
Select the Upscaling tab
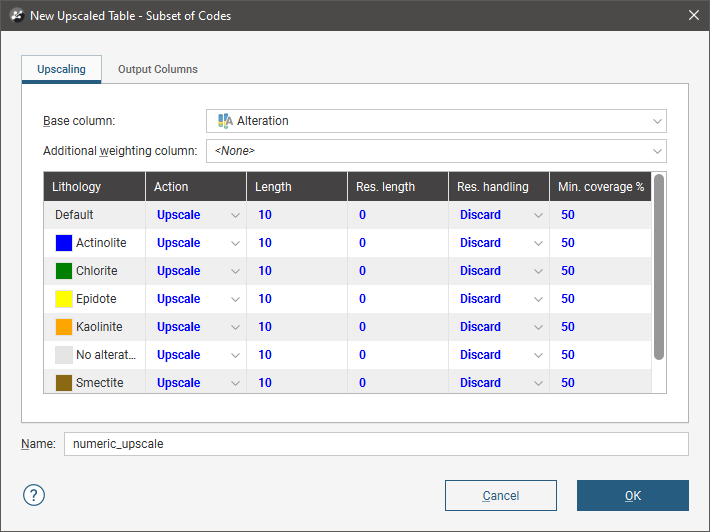pyautogui.click(x=61, y=70)
